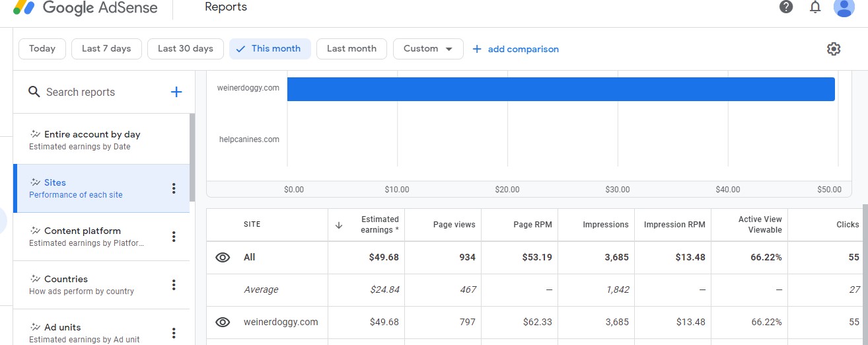Click the Average row label
The width and height of the screenshot is (868, 345).
coord(261,290)
